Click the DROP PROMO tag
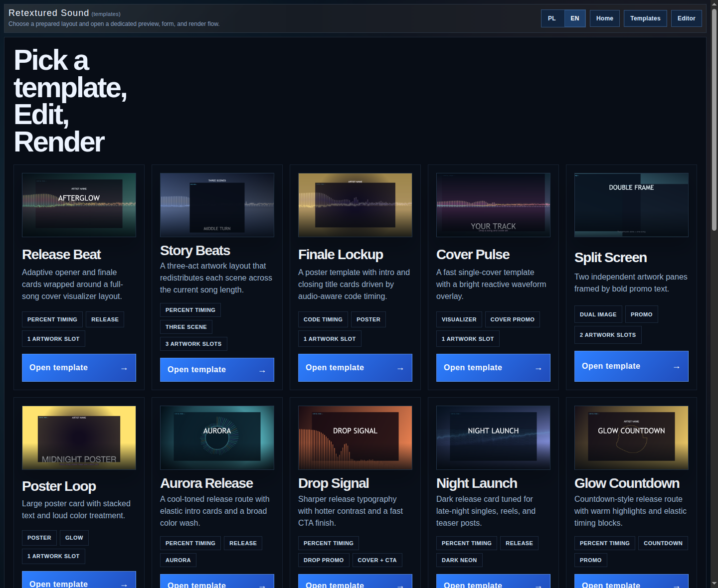 pos(324,560)
